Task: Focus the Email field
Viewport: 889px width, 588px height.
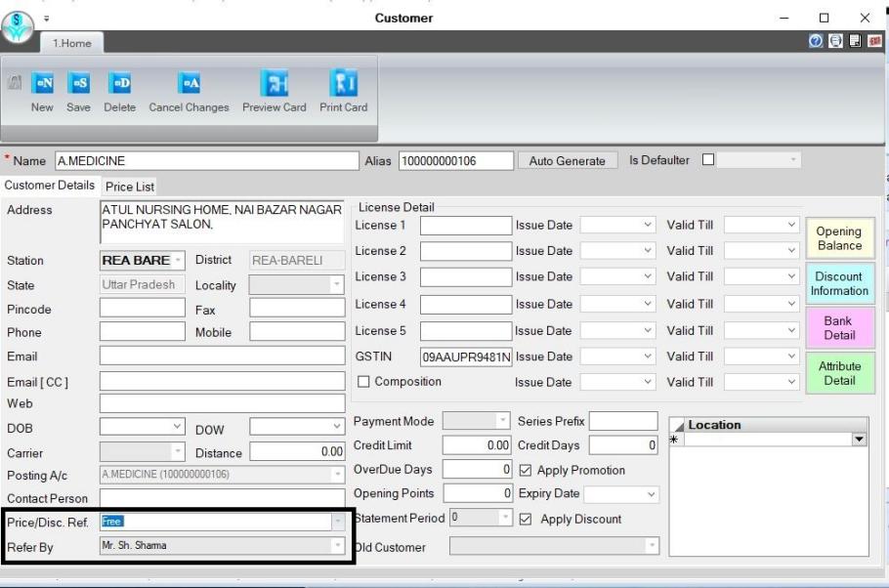Action: click(223, 357)
